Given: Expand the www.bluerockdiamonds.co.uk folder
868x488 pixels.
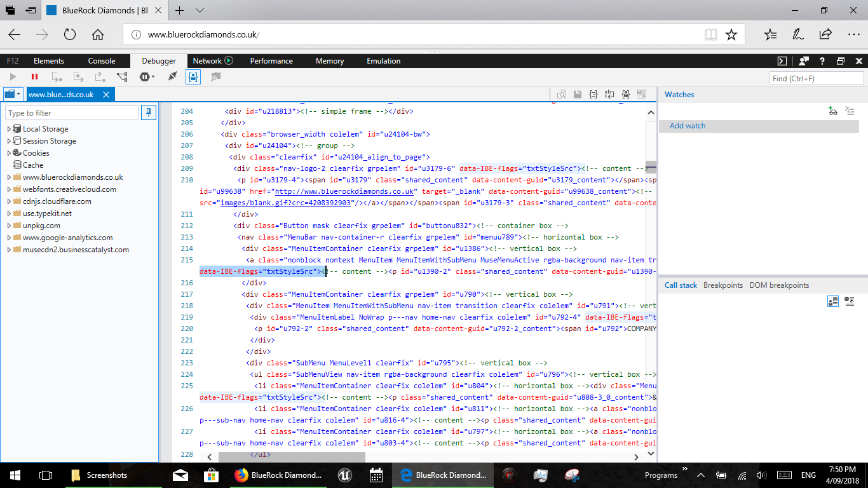Looking at the screenshot, I should [x=9, y=177].
